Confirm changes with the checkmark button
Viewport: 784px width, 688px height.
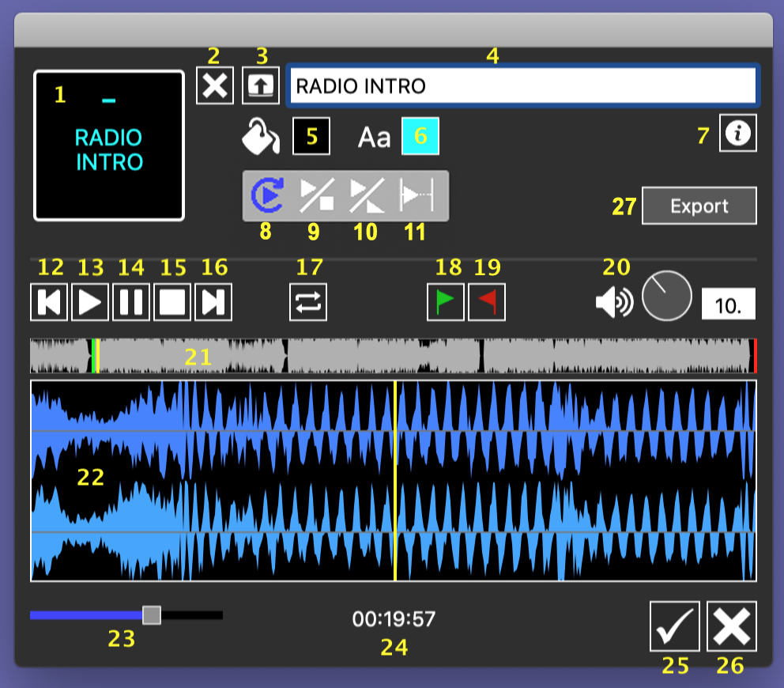(674, 626)
